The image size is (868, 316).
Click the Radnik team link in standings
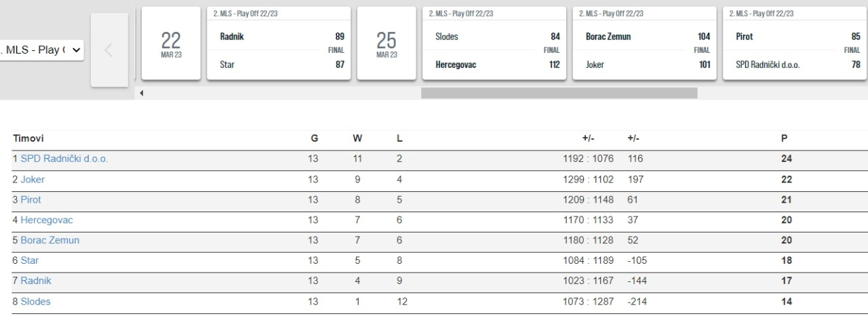(35, 281)
